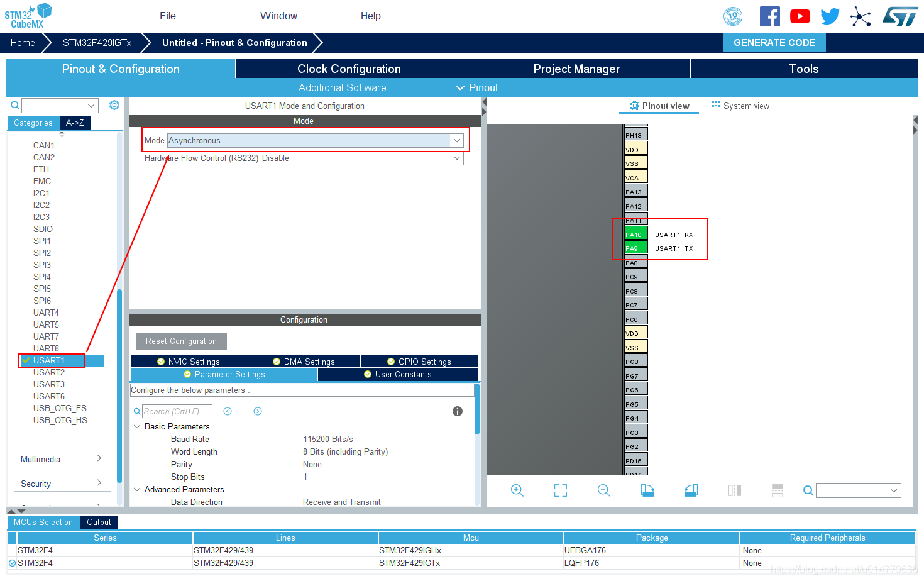Select the green PA10 USART1_RX pin
The height and width of the screenshot is (581, 924).
(x=636, y=235)
